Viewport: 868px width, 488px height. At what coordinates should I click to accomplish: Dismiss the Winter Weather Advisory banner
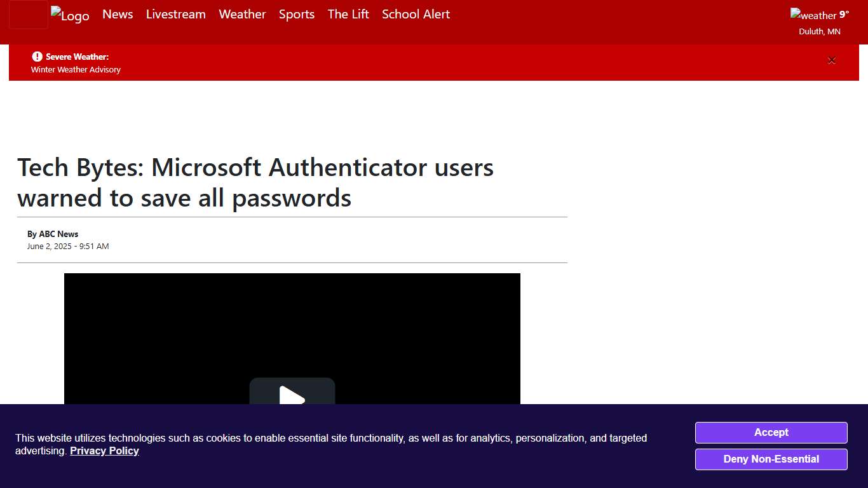point(832,60)
